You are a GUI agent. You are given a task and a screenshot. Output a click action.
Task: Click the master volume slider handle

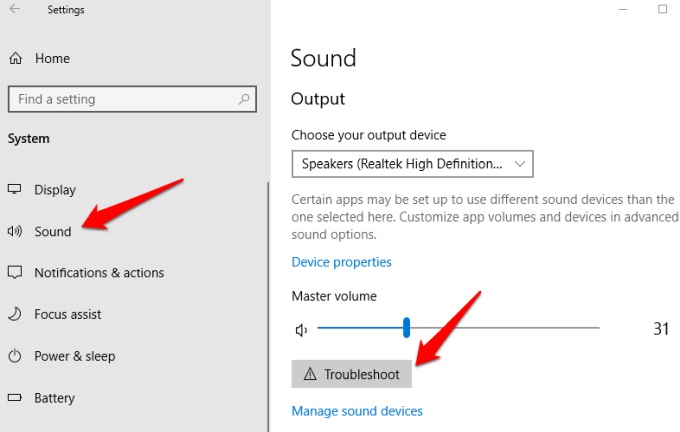pos(407,328)
